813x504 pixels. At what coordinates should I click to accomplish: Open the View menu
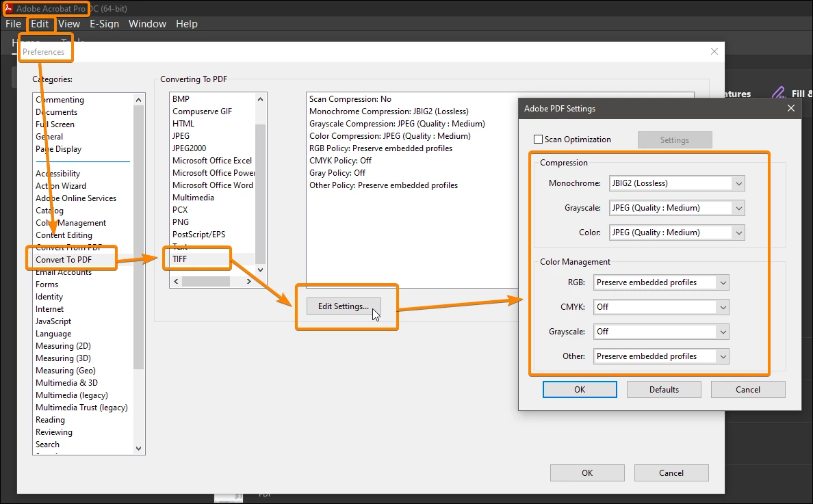pyautogui.click(x=69, y=24)
